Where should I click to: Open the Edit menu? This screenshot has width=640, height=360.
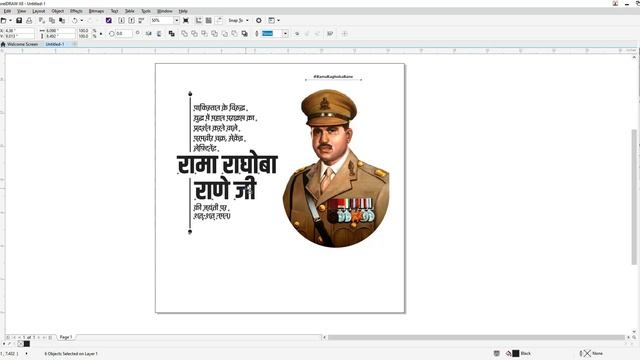pos(7,11)
